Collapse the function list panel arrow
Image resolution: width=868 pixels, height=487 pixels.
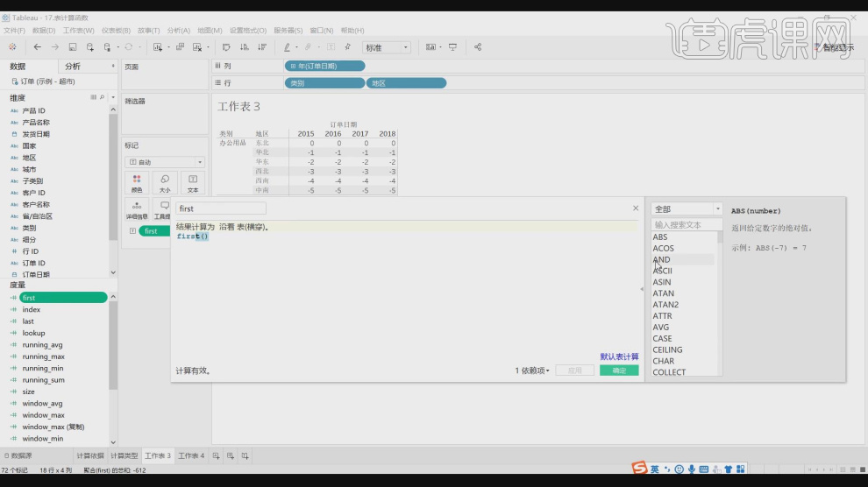pyautogui.click(x=642, y=289)
